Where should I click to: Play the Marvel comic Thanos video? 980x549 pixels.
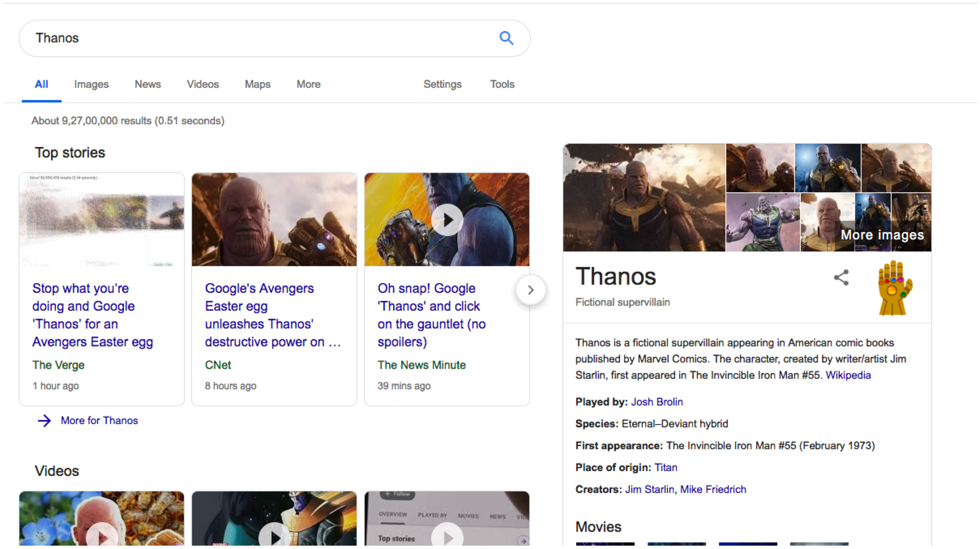pos(274,536)
